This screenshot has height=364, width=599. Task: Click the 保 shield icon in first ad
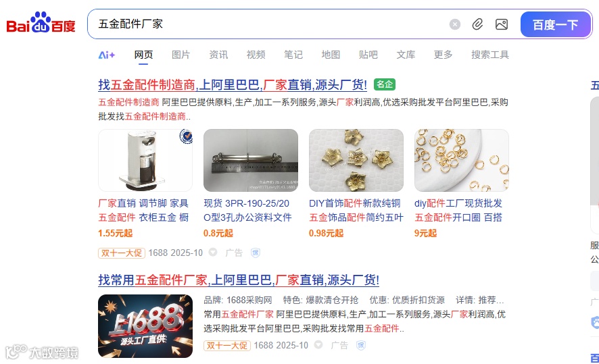256,253
